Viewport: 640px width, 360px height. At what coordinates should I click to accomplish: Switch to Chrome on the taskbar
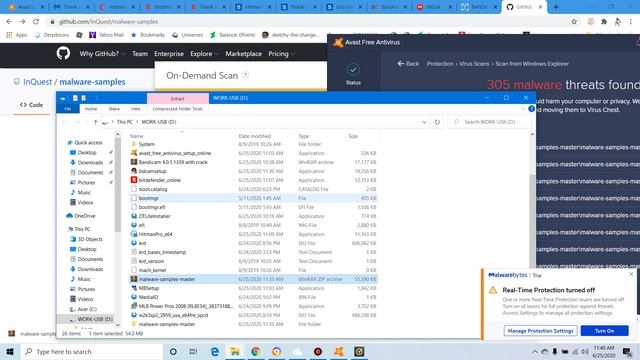pyautogui.click(x=256, y=351)
